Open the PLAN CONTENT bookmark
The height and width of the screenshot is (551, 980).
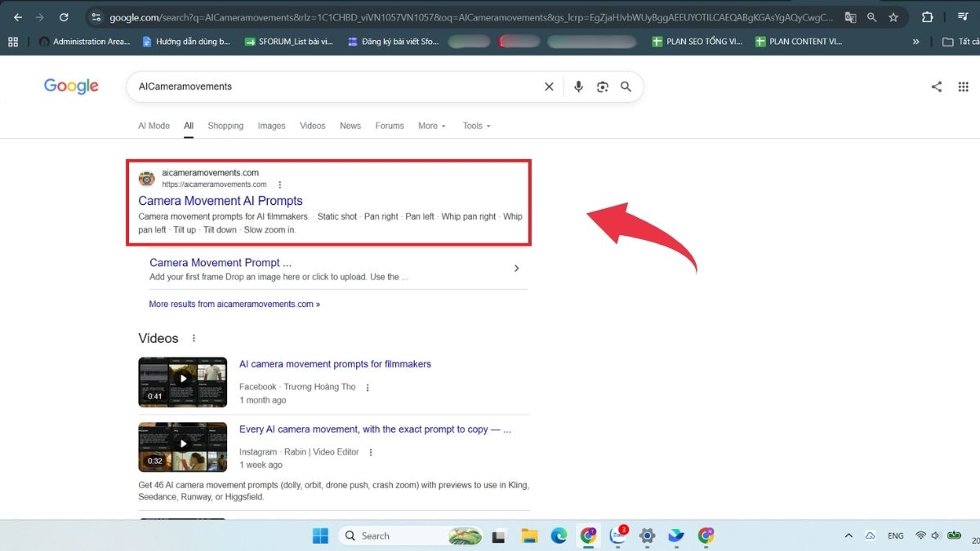click(x=799, y=42)
